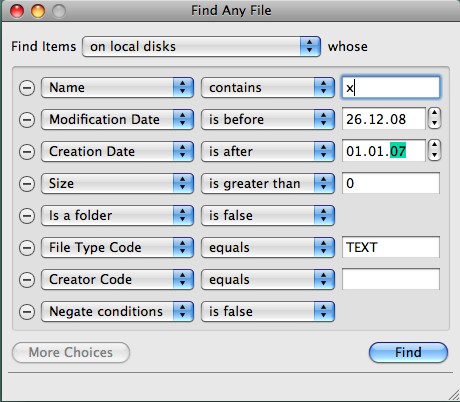Viewport: 460px width, 402px height.
Task: Open the Negate conditions 'is false' dropdown
Action: (x=268, y=312)
